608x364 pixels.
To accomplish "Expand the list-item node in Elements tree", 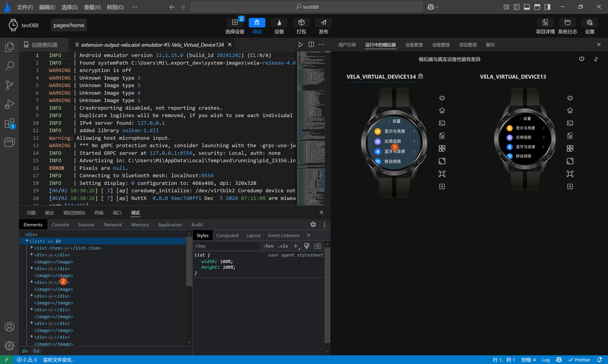I will tap(32, 248).
